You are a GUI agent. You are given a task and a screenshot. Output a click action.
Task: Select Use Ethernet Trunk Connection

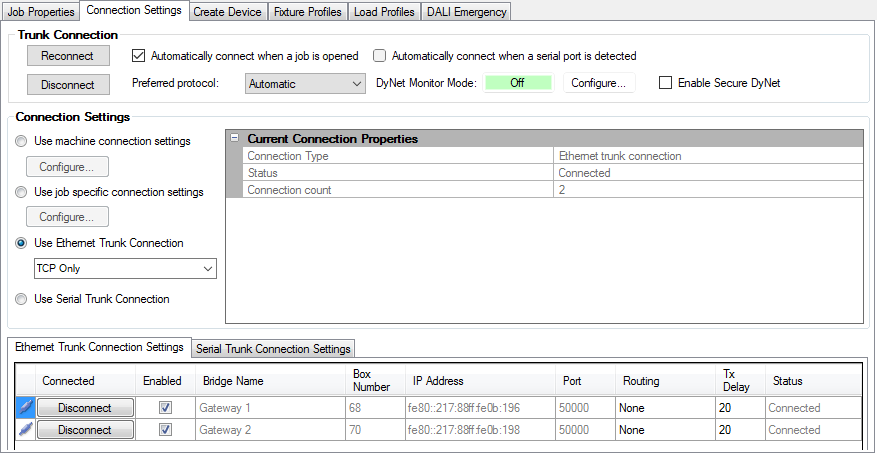click(x=21, y=243)
